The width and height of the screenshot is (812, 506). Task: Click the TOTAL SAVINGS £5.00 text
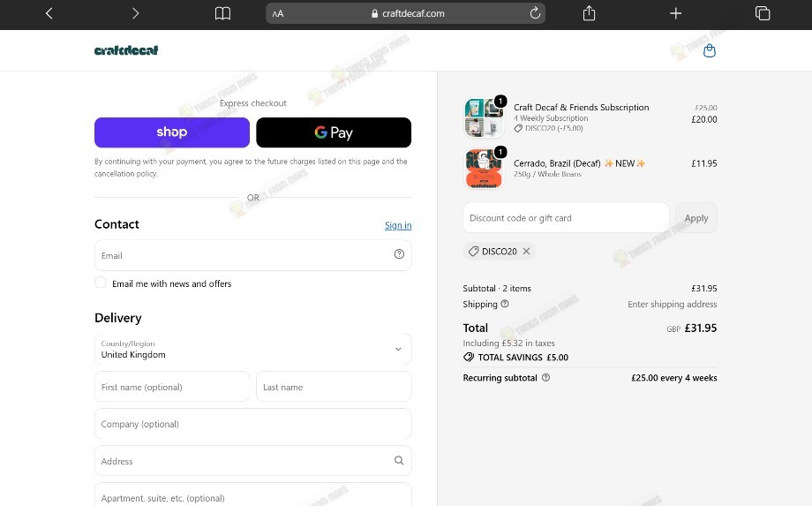pos(523,358)
